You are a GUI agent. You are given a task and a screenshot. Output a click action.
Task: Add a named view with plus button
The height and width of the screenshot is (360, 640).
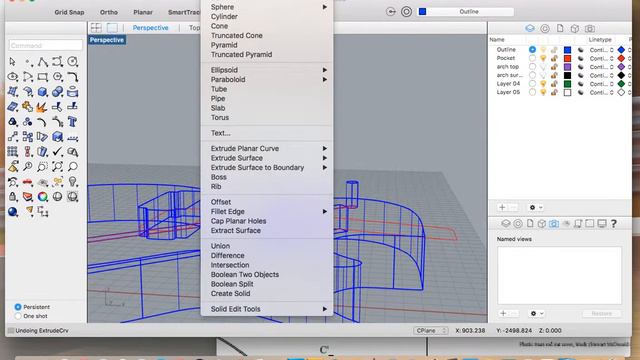click(x=503, y=313)
